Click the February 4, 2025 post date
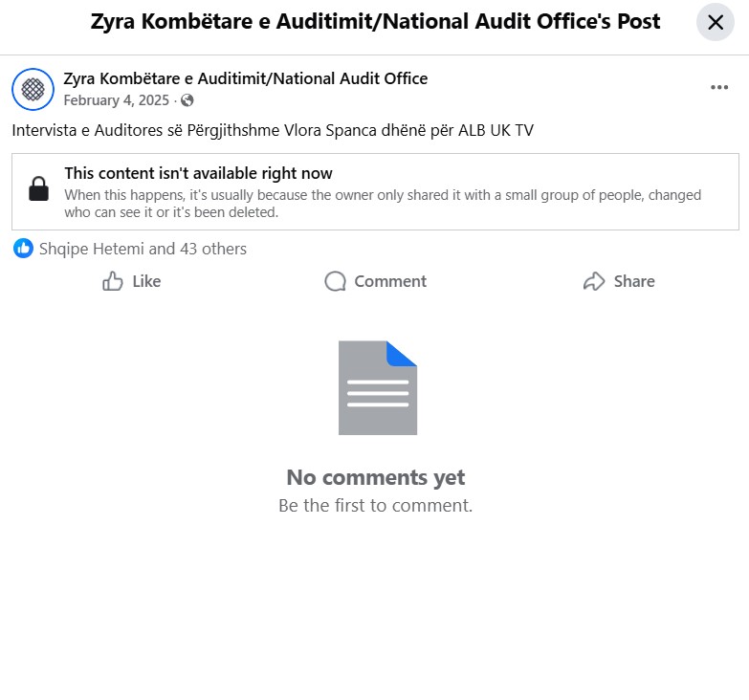The image size is (749, 700). click(116, 100)
